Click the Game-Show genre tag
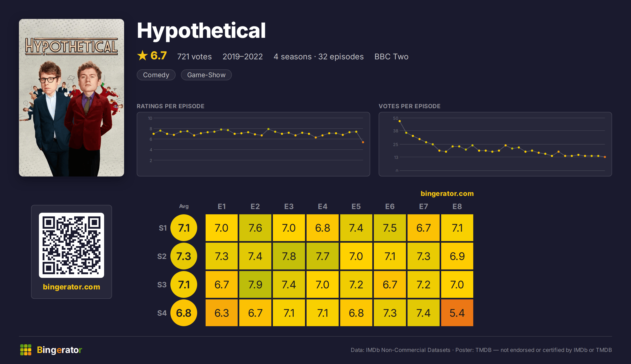Viewport: 631px width, 364px height. [206, 75]
